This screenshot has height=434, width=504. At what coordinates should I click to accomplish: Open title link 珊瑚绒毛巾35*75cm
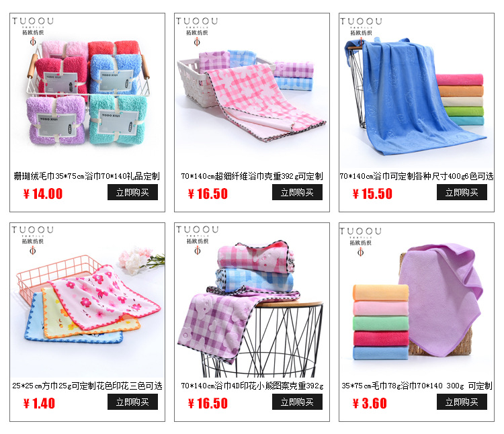click(x=87, y=176)
